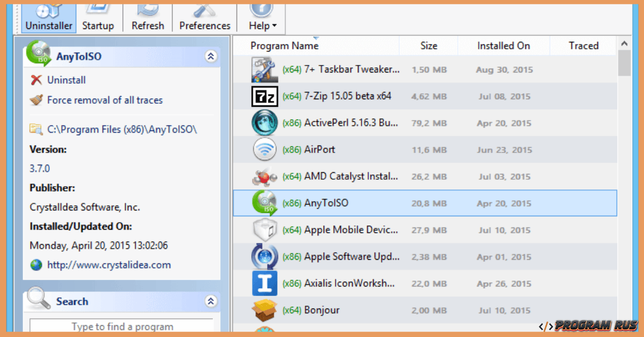Image resolution: width=644 pixels, height=337 pixels.
Task: Click the AirPort wireless icon
Action: point(265,149)
